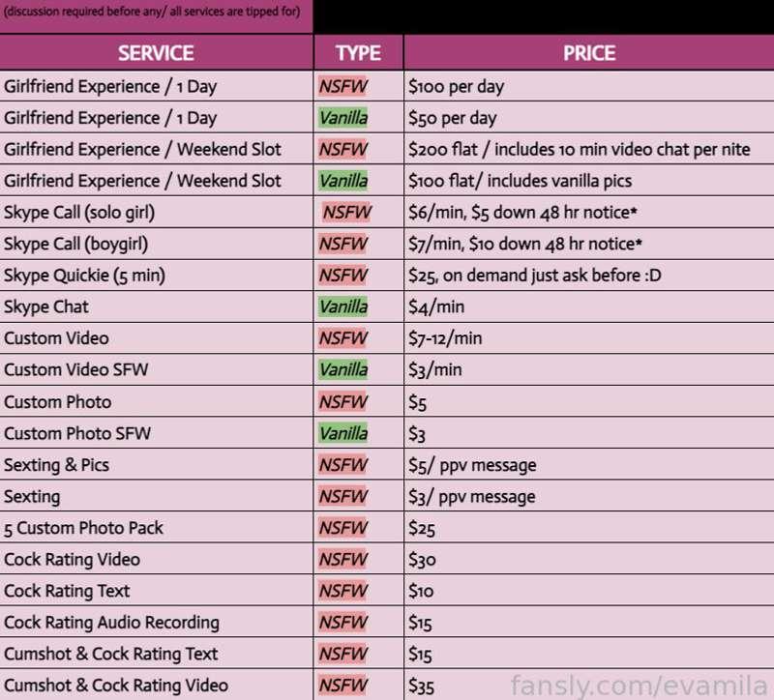Click the Vanilla tag beside Custom Photo SFW
774x700 pixels.
point(343,433)
